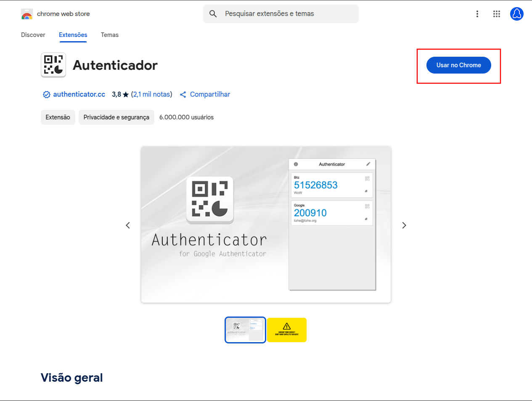Open the authenticator.cc publisher link
This screenshot has width=532, height=401.
tap(79, 95)
